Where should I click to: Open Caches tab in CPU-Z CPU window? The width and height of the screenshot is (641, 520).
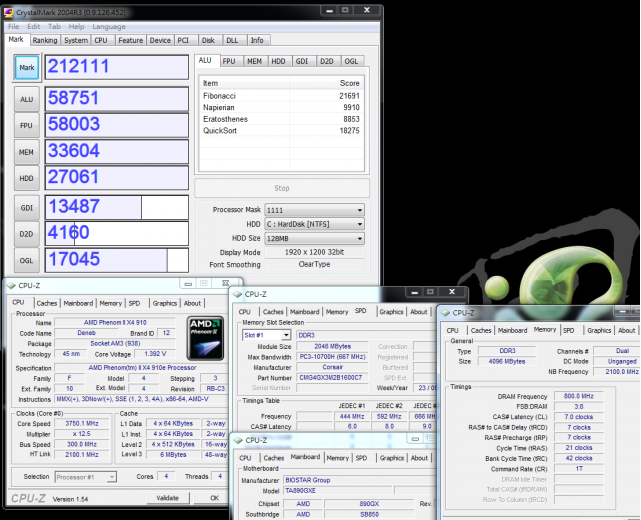47,303
